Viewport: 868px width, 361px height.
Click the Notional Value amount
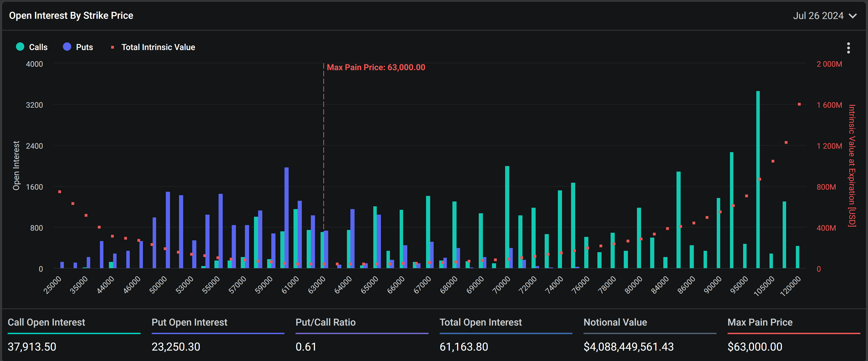628,347
